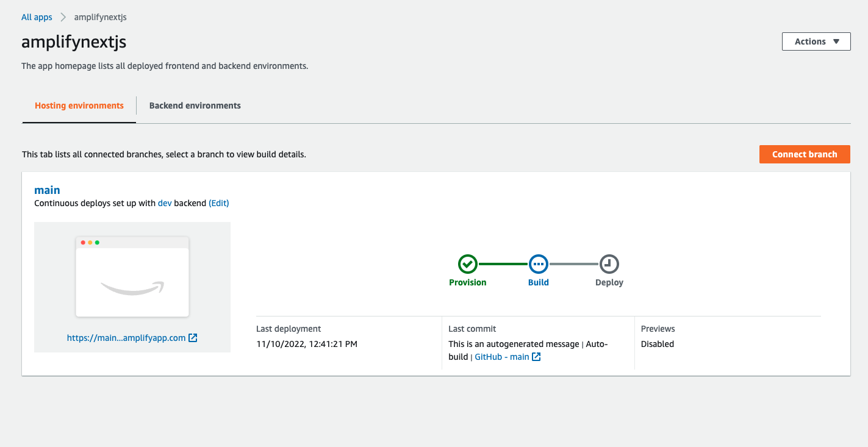Switch to the Hosting environments tab
This screenshot has width=868, height=447.
pos(79,105)
